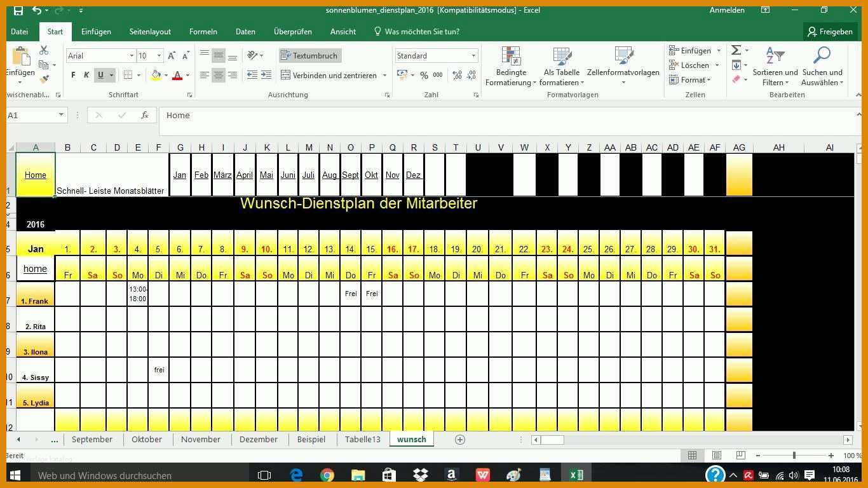This screenshot has height=488, width=868.
Task: Toggle align text left
Action: click(x=204, y=75)
